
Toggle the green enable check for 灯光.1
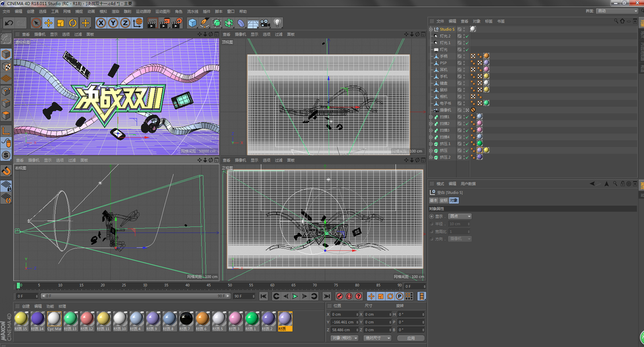coord(467,43)
